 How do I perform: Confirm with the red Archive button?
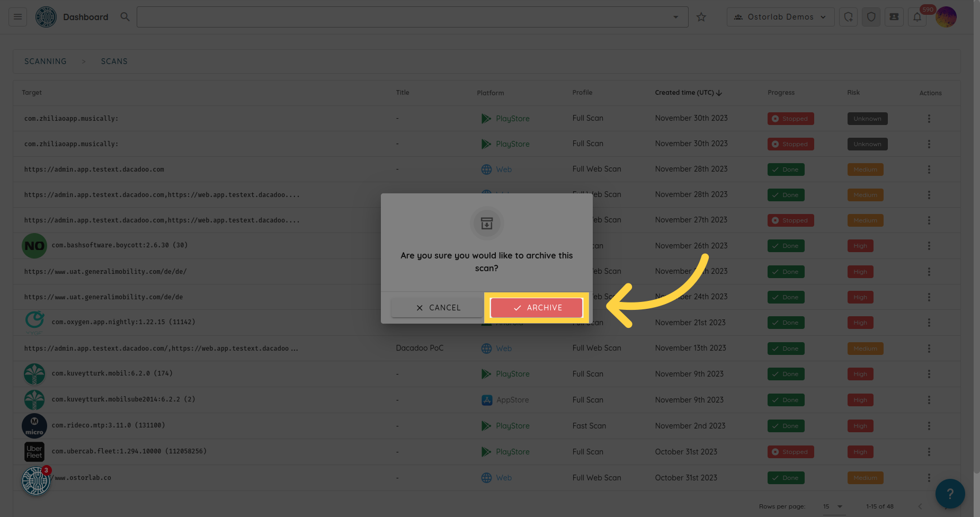pos(537,308)
